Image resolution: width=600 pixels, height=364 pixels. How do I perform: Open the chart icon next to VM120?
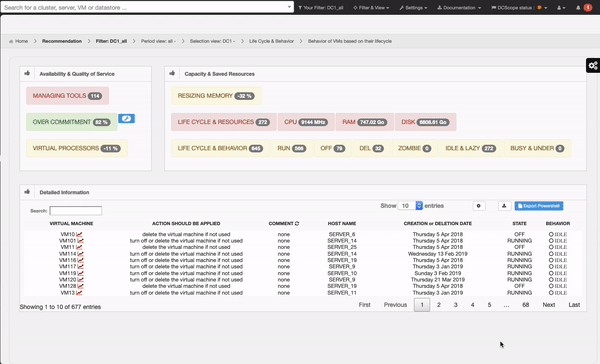point(80,280)
